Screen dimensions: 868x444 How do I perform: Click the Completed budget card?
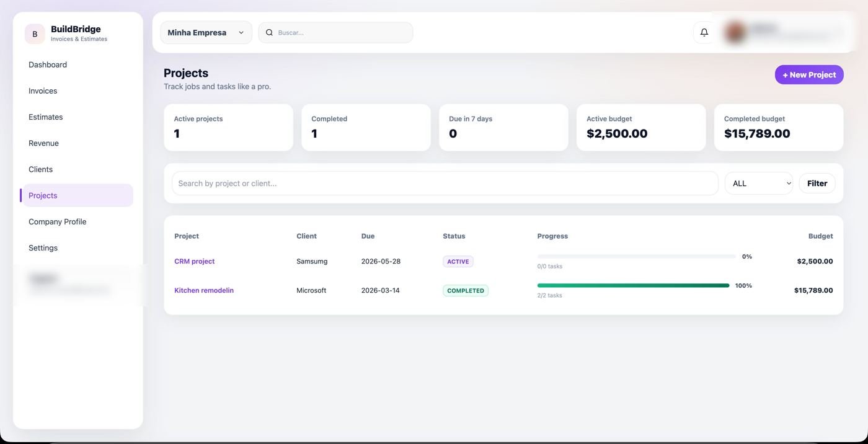tap(779, 127)
